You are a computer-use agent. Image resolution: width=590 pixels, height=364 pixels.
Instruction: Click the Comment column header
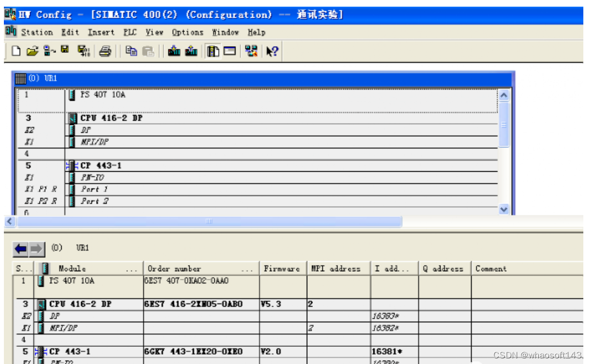tap(527, 268)
